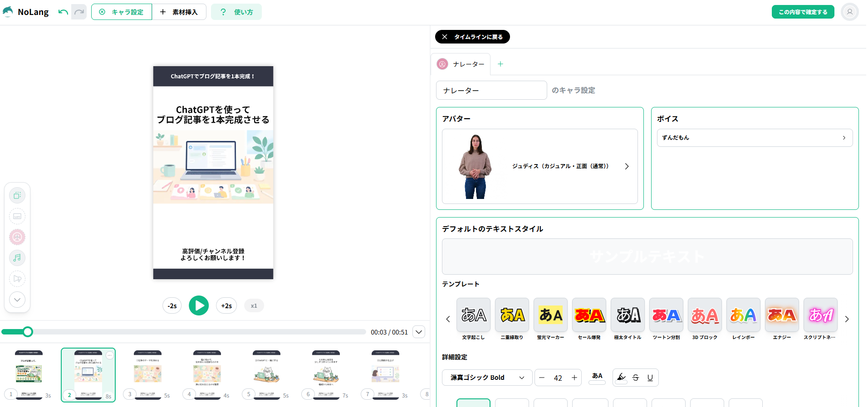The image size is (868, 407).
Task: Open the ずんだもん voice selector
Action: pos(755,138)
